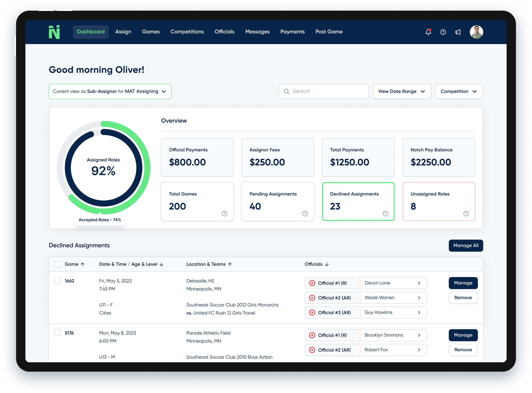The width and height of the screenshot is (532, 393).
Task: Sort by Location & Teams arrow
Action: (x=230, y=264)
